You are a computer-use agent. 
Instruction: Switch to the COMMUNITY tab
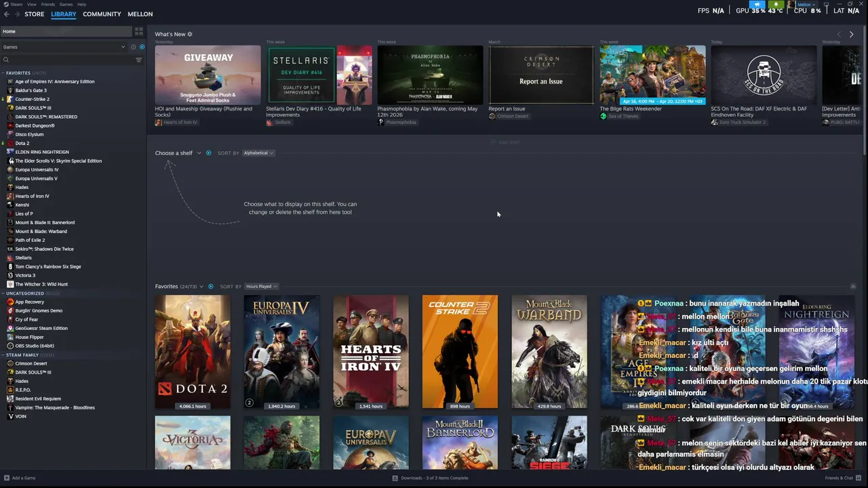coord(102,14)
